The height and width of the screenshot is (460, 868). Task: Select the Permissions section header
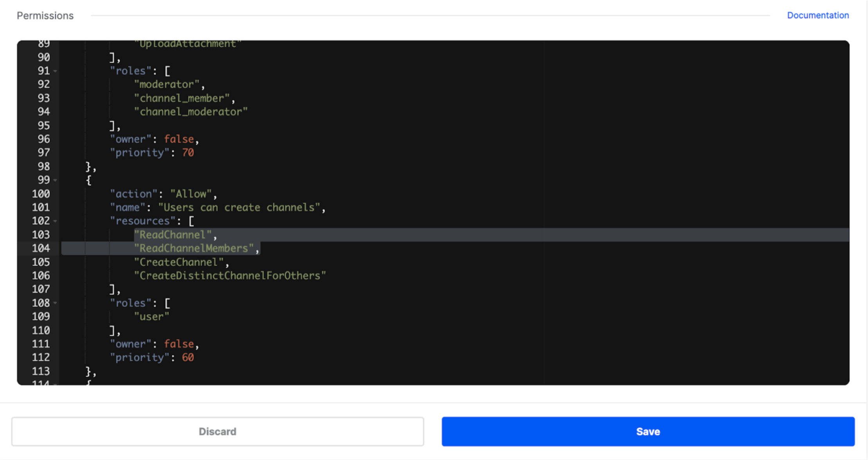tap(45, 15)
